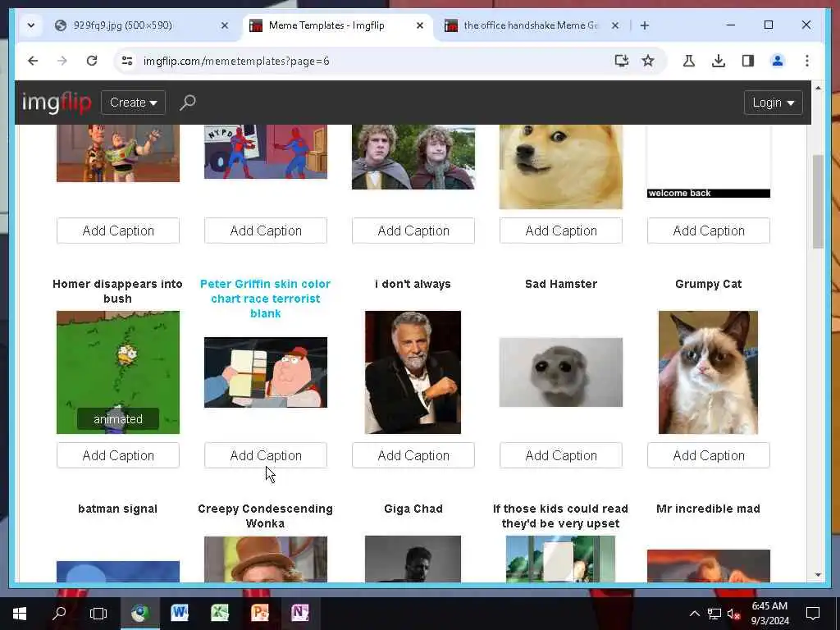Open the imgflip search magnifier icon
Viewport: 840px width, 630px height.
188,103
